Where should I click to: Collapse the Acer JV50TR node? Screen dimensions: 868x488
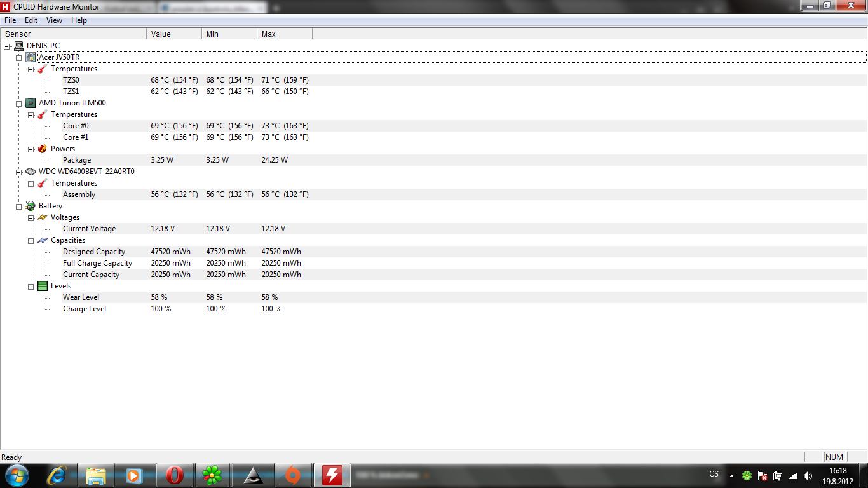point(19,57)
